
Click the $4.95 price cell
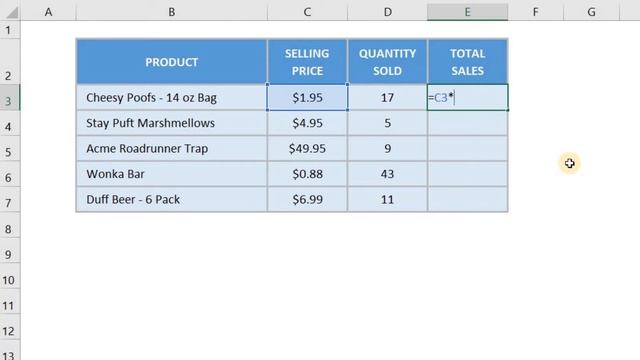point(307,123)
